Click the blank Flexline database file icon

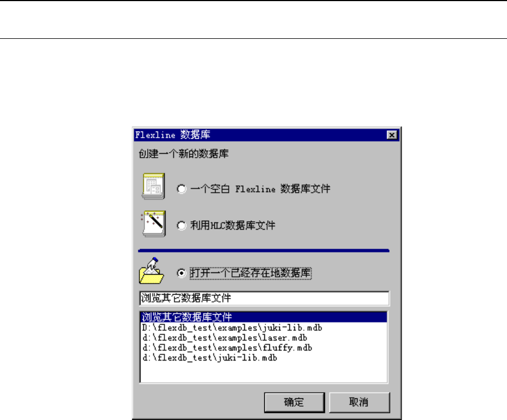[x=154, y=186]
